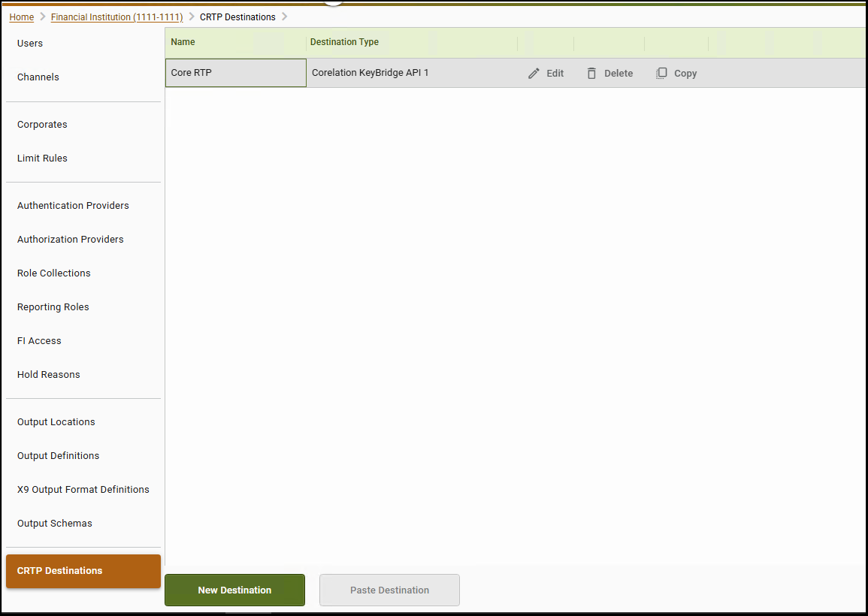Sort by the Name column header
868x616 pixels.
click(183, 43)
